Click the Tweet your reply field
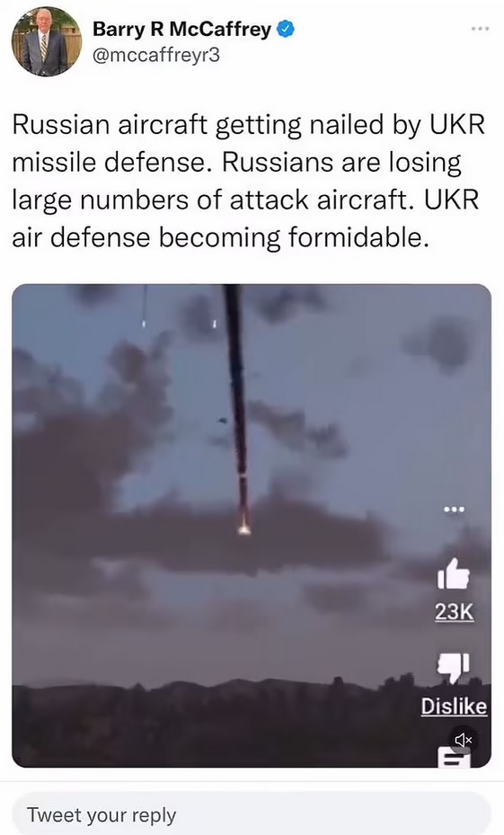Viewport: 504px width, 835px height. point(252,814)
